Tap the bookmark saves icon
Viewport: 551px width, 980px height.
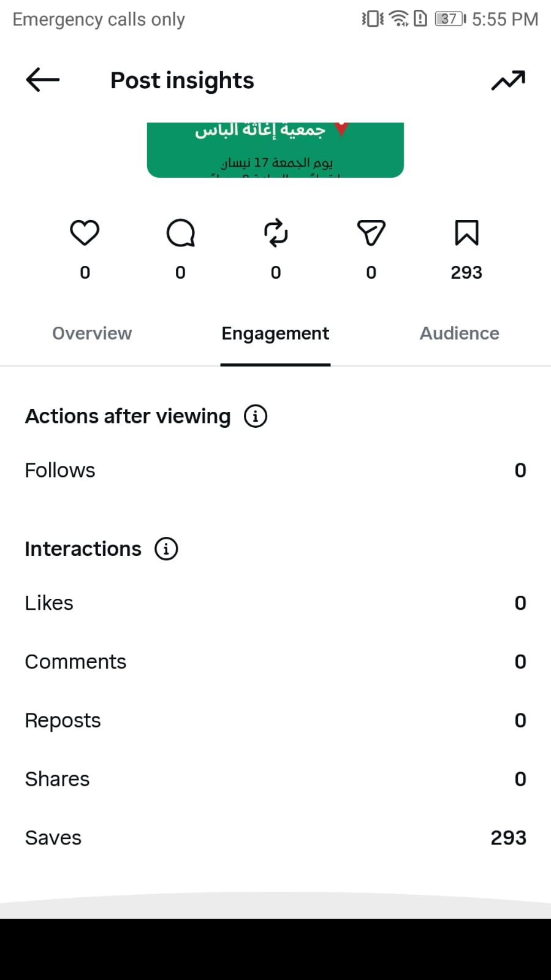466,233
